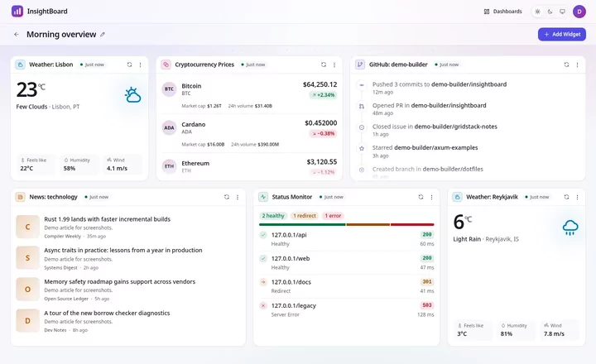Refresh the GitHub: demo-builder widget
This screenshot has width=596, height=364.
pyautogui.click(x=566, y=65)
